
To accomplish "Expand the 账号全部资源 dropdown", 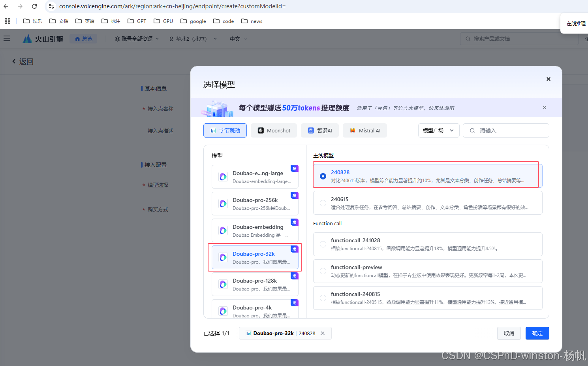I will coord(137,39).
